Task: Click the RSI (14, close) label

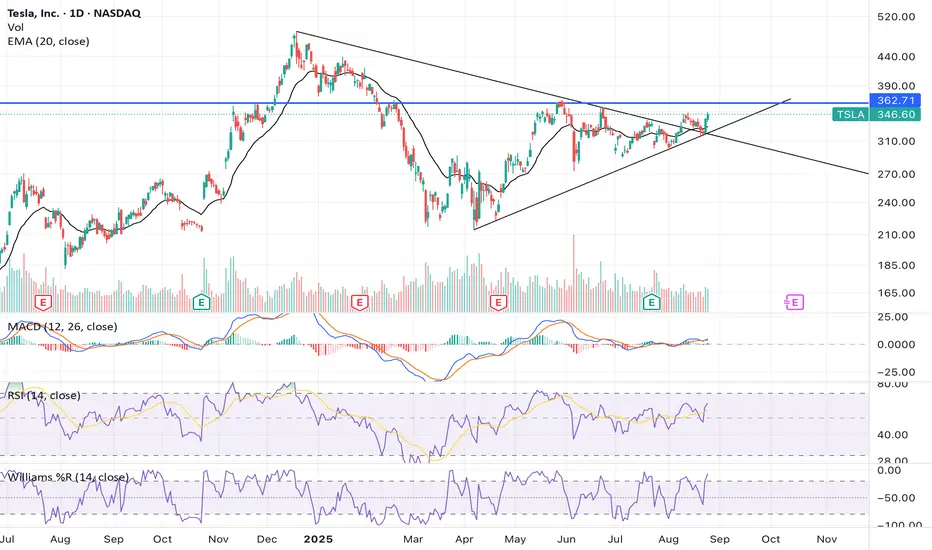Action: click(43, 396)
